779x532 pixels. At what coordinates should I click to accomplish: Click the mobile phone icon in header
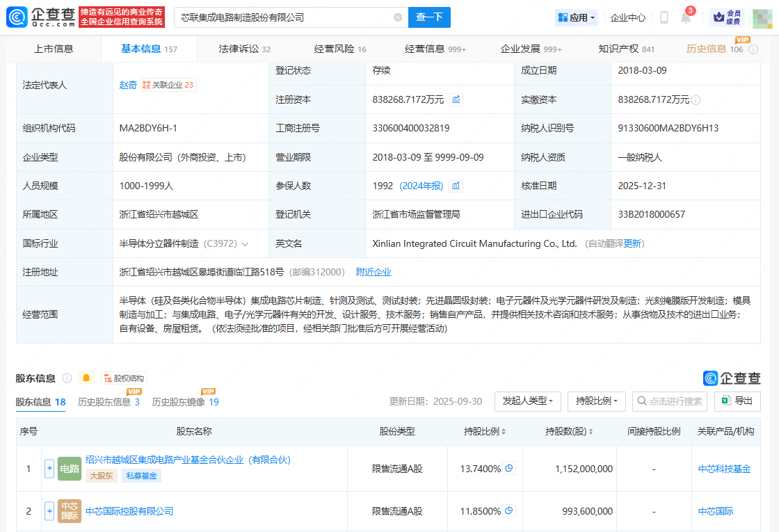click(x=664, y=17)
